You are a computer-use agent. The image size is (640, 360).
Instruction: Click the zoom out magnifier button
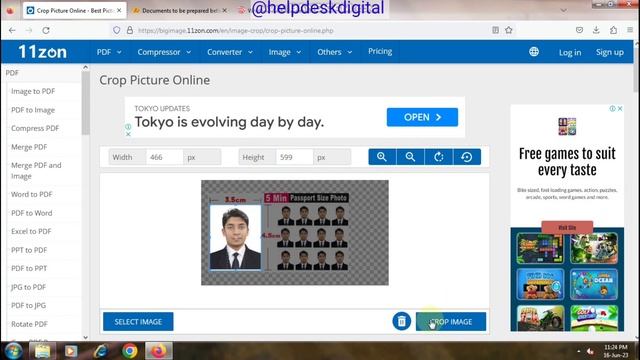pos(410,157)
